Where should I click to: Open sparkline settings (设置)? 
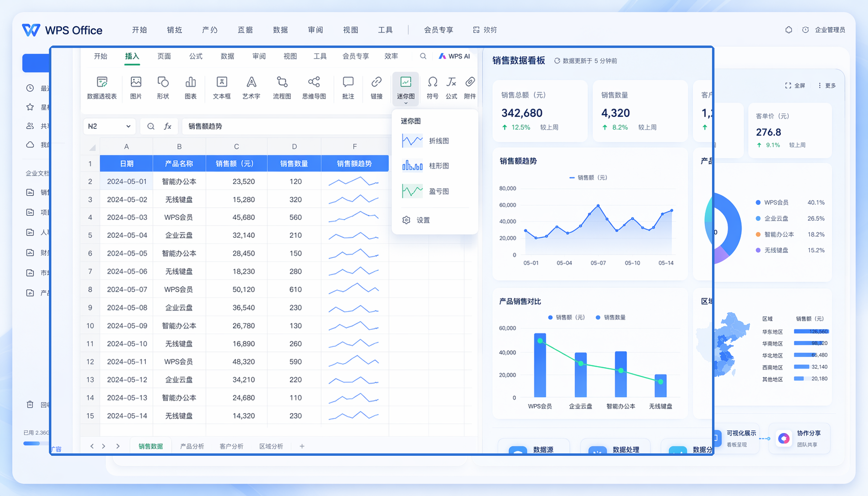coord(416,220)
